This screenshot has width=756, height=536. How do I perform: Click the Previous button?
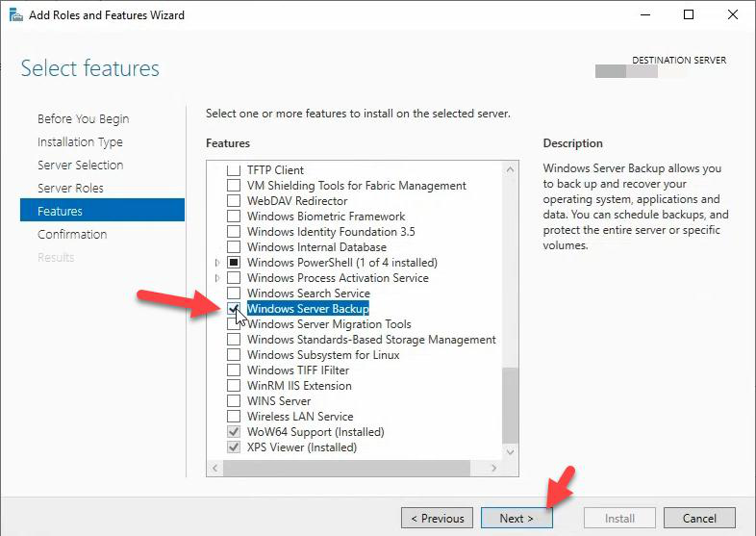point(437,518)
